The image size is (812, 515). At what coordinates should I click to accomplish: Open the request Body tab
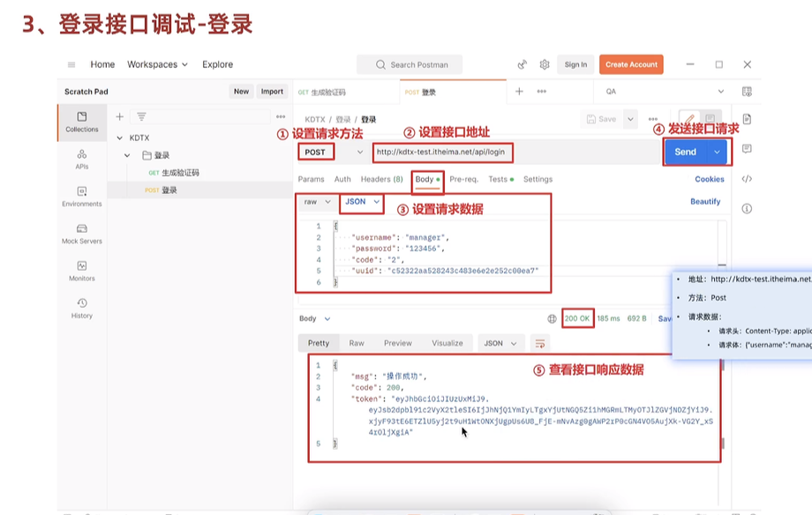tap(427, 179)
